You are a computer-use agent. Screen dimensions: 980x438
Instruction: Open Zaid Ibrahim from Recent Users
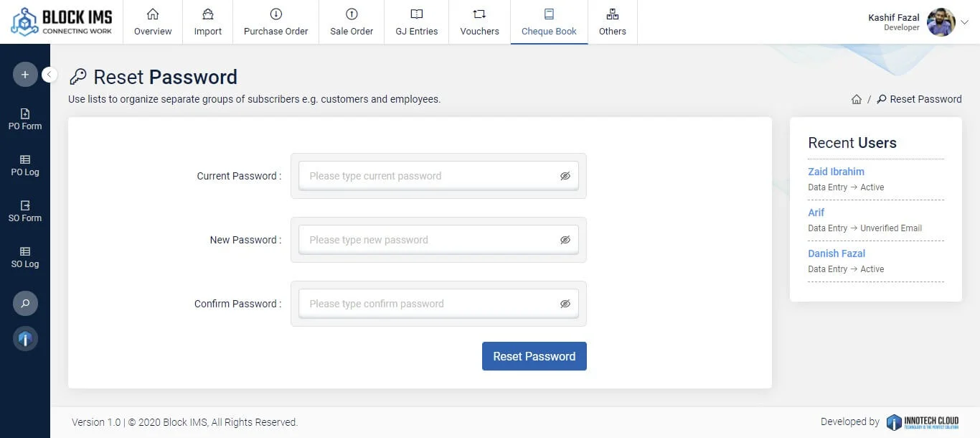[x=836, y=172]
